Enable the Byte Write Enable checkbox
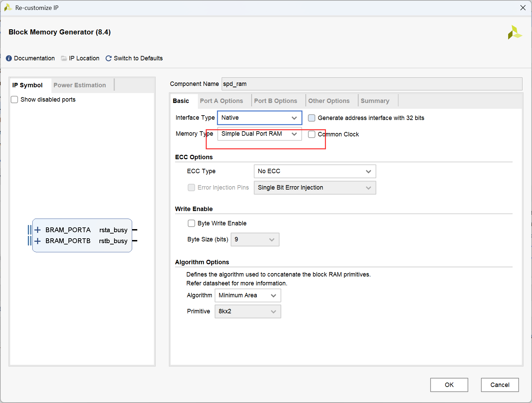This screenshot has height=403, width=532. pos(191,223)
